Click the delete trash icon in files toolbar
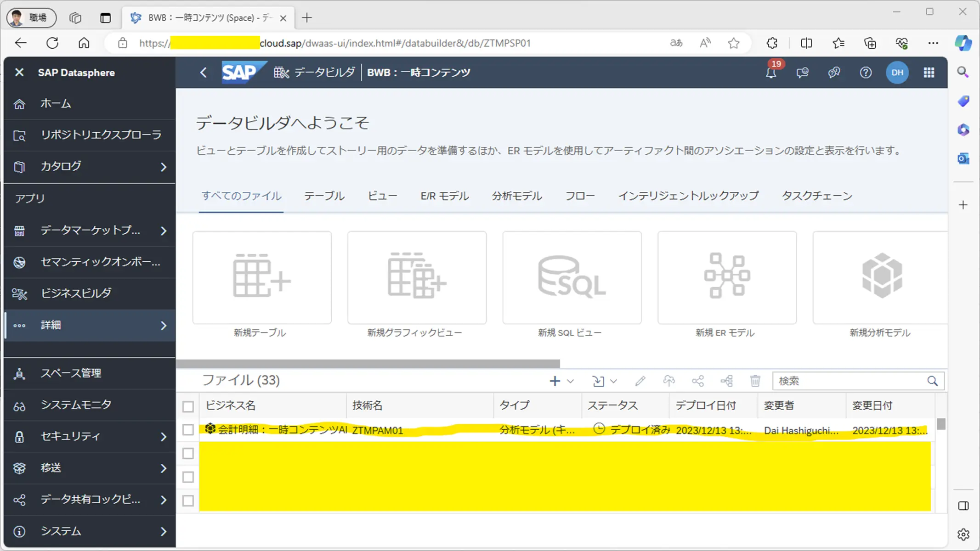The width and height of the screenshot is (980, 551). pyautogui.click(x=755, y=381)
